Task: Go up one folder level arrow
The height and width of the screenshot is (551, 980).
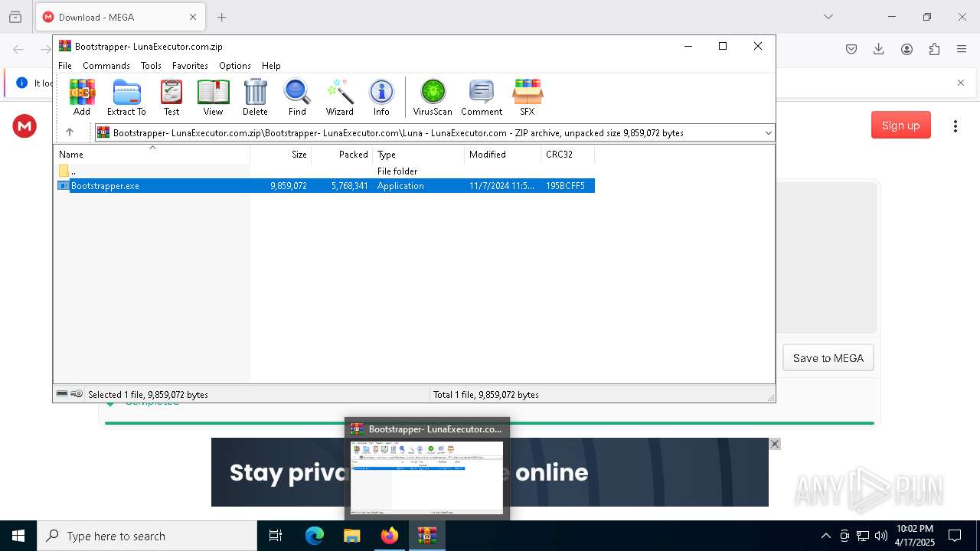Action: [70, 132]
